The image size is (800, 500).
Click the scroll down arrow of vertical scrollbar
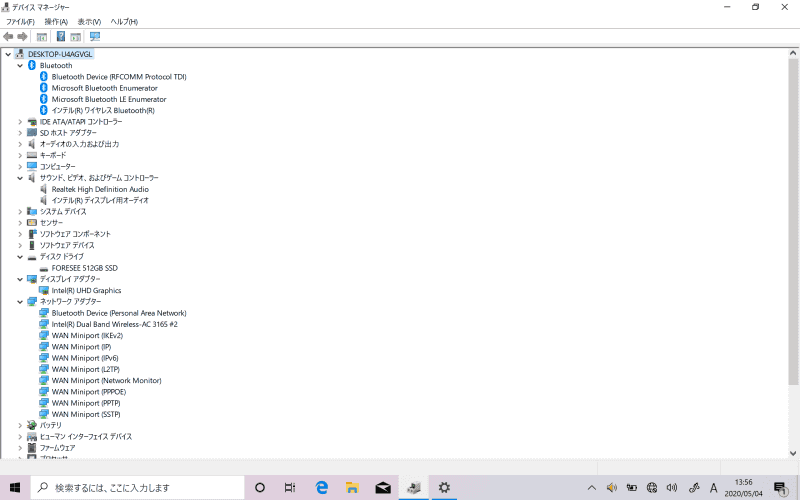point(793,453)
